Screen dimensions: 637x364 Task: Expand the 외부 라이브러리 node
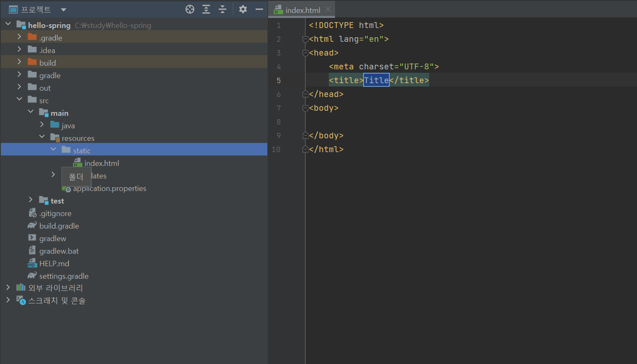tap(8, 288)
